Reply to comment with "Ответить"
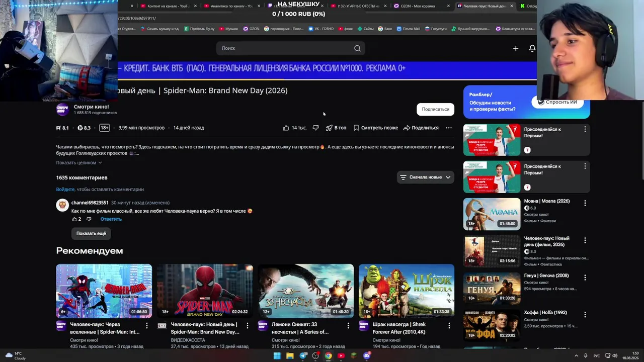644x362 pixels. click(111, 219)
